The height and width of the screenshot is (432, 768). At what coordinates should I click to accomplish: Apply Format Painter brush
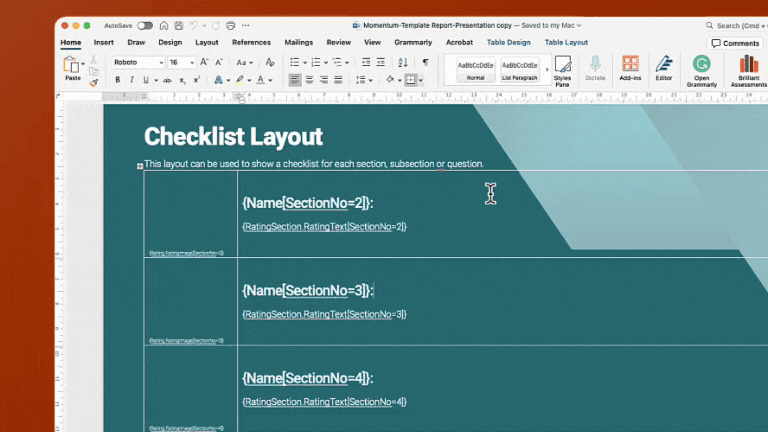point(94,83)
